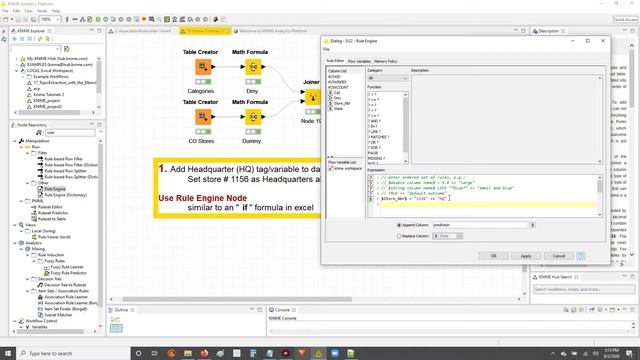Collapse the Filter folder in repository
Image resolution: width=640 pixels, height=360 pixels.
tap(28, 153)
